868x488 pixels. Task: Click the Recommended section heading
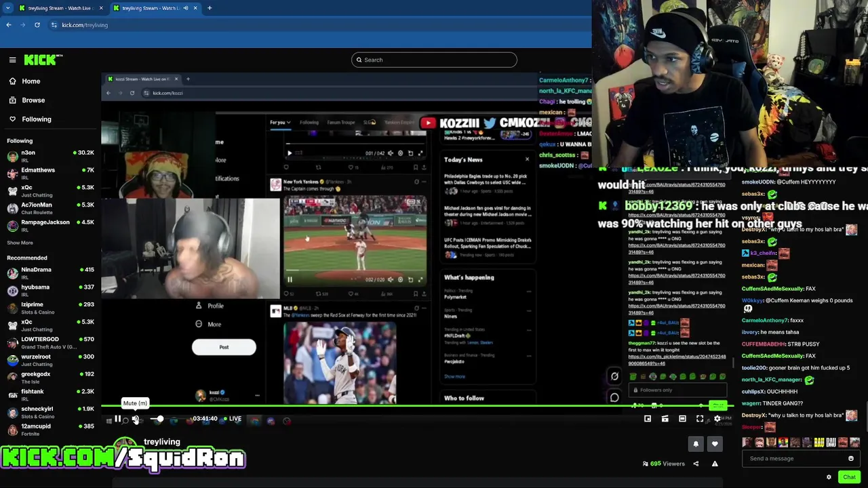click(x=27, y=258)
